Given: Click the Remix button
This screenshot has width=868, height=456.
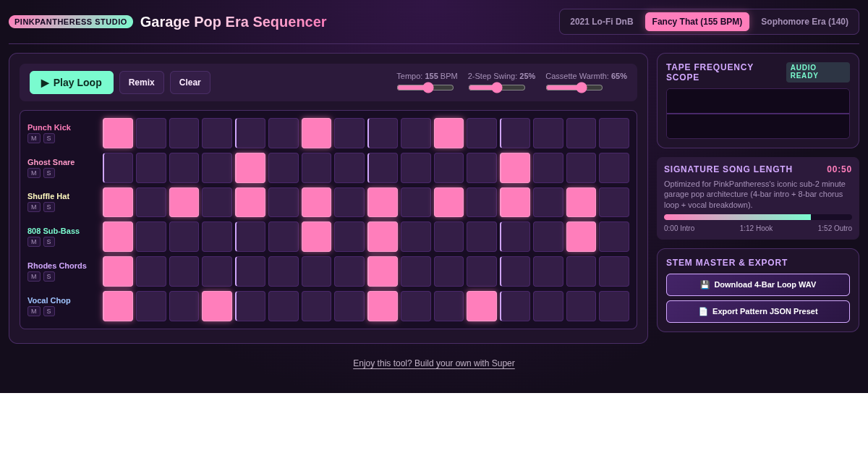Looking at the screenshot, I should coord(142,83).
